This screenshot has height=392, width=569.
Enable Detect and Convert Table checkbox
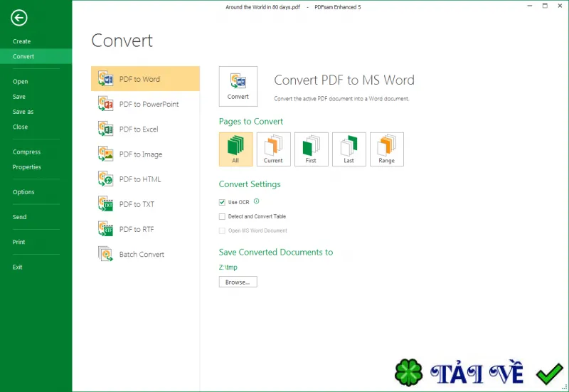(x=222, y=216)
